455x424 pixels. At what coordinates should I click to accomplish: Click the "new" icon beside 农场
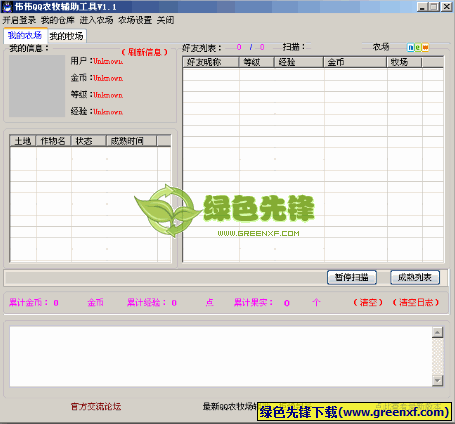418,47
